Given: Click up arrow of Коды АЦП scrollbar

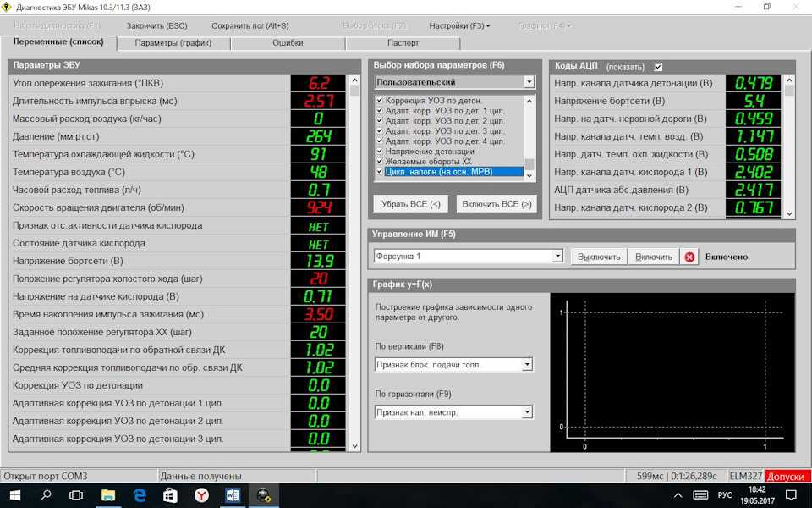Looking at the screenshot, I should click(789, 80).
